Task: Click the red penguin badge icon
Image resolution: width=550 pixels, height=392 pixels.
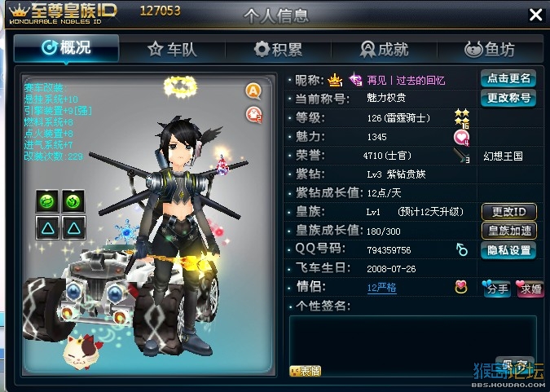Action: (x=253, y=114)
